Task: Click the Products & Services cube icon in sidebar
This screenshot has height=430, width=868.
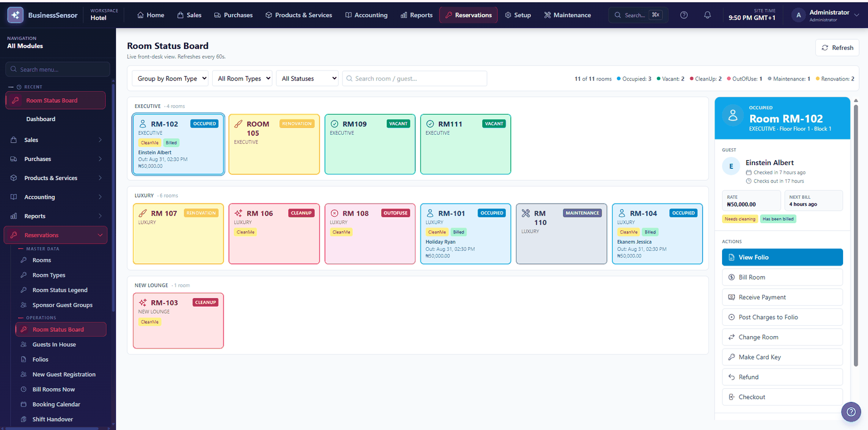Action: pyautogui.click(x=14, y=178)
